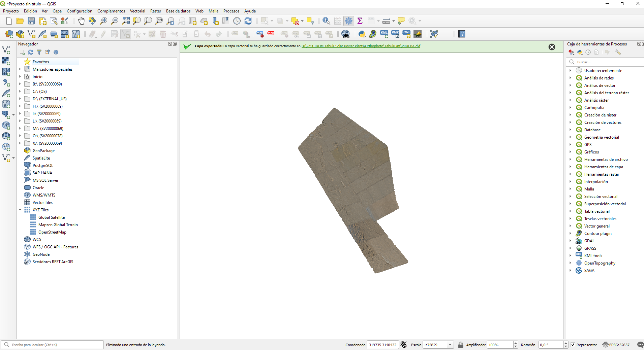The height and width of the screenshot is (350, 644).
Task: Open the PRUEBA.dxf export path link
Action: tap(361, 46)
